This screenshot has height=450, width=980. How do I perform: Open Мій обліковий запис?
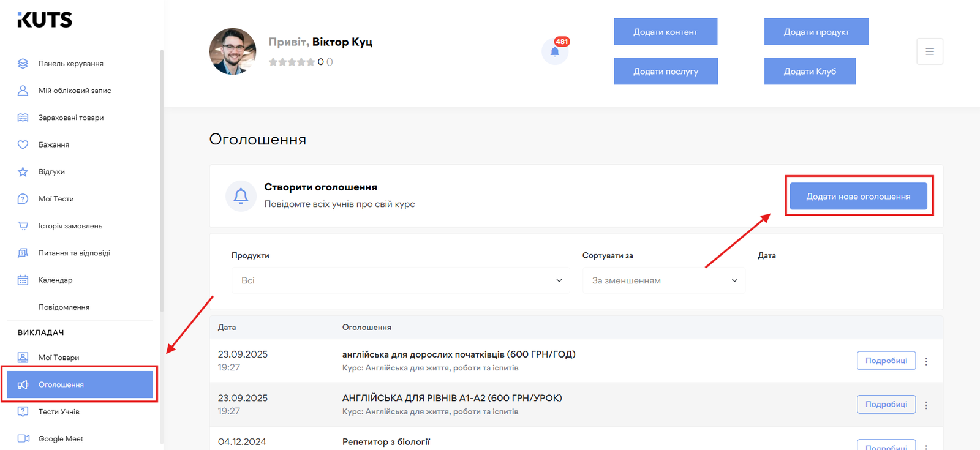[75, 91]
